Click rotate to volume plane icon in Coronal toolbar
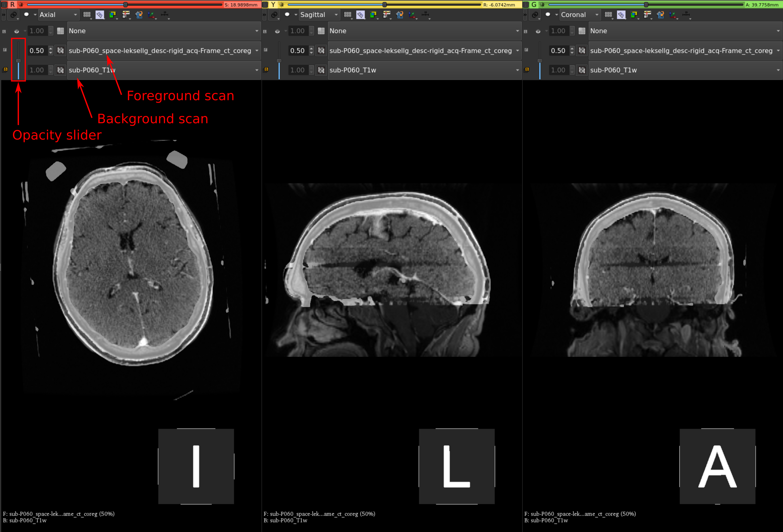 660,15
